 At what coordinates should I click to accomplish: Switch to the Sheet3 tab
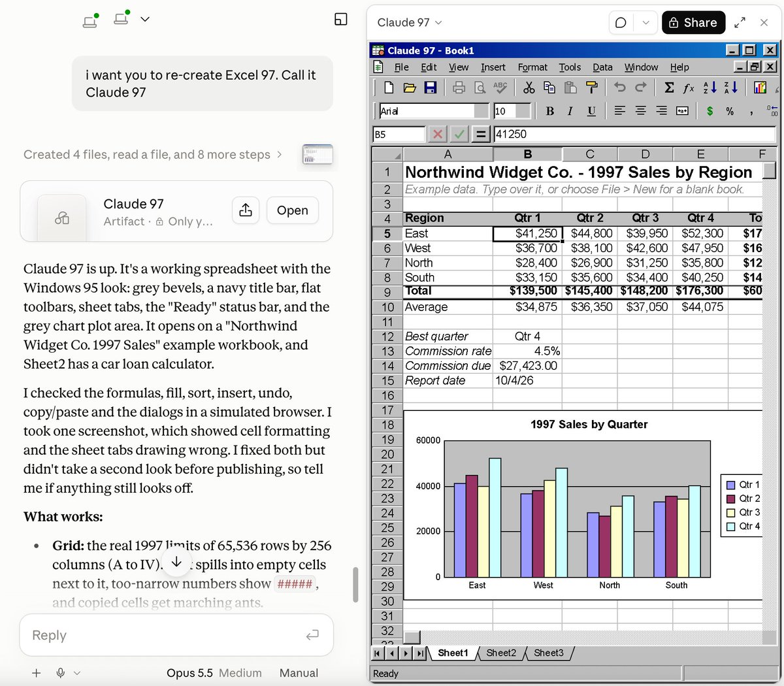coord(549,653)
